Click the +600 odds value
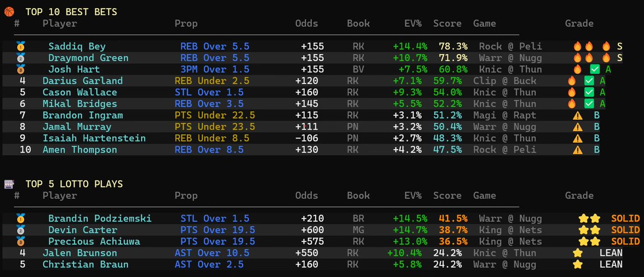The width and height of the screenshot is (644, 277). [x=313, y=230]
